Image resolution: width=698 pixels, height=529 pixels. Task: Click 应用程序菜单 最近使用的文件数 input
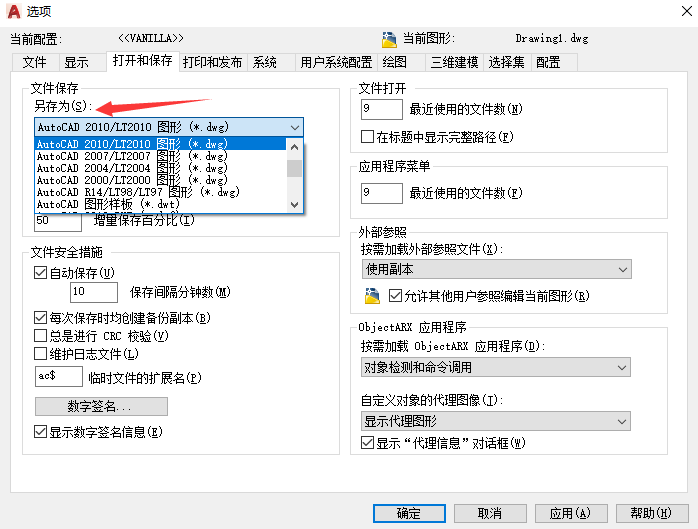click(382, 193)
